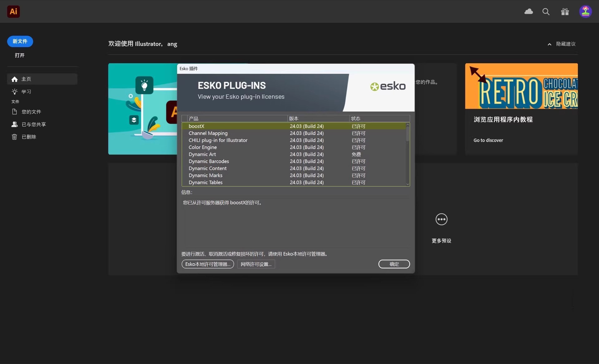Click the 浏览应用程序内教程 card title
The width and height of the screenshot is (599, 364).
[x=503, y=119]
